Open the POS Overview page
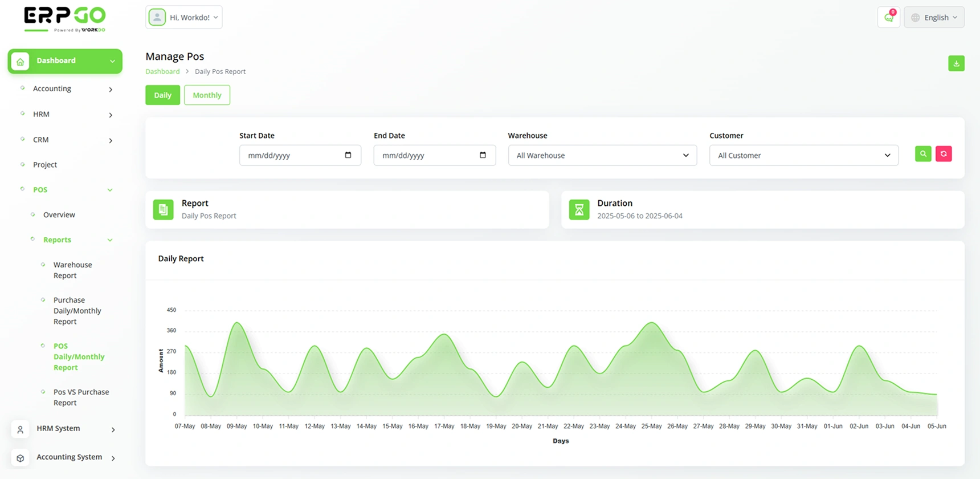This screenshot has width=980, height=479. point(59,215)
